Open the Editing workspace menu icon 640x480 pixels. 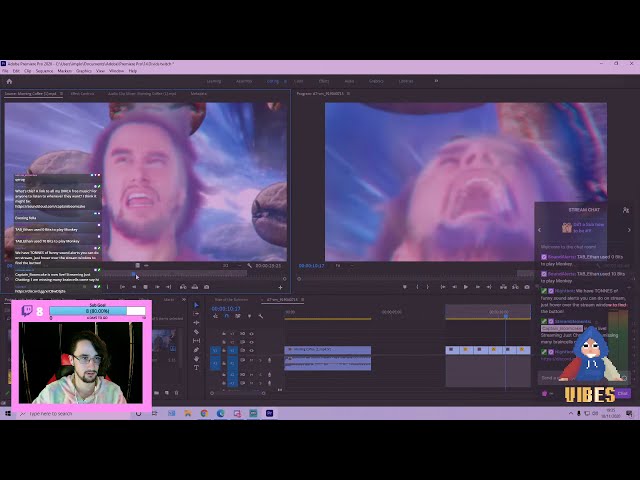pos(285,81)
